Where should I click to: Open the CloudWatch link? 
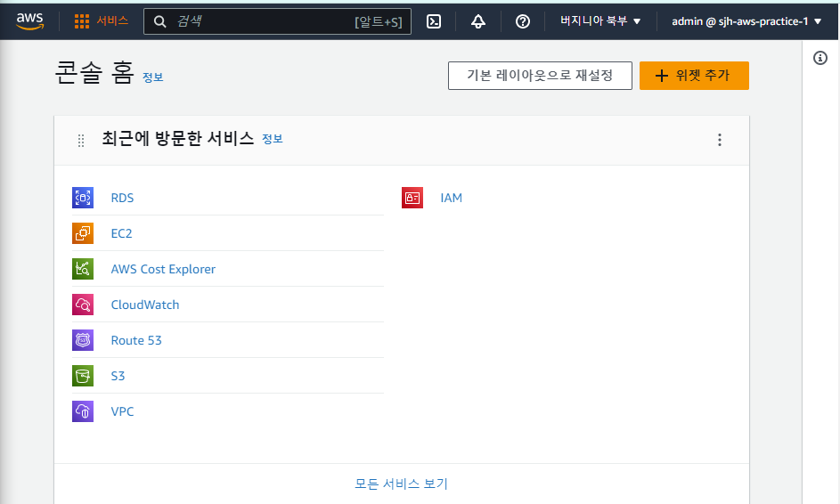[144, 305]
